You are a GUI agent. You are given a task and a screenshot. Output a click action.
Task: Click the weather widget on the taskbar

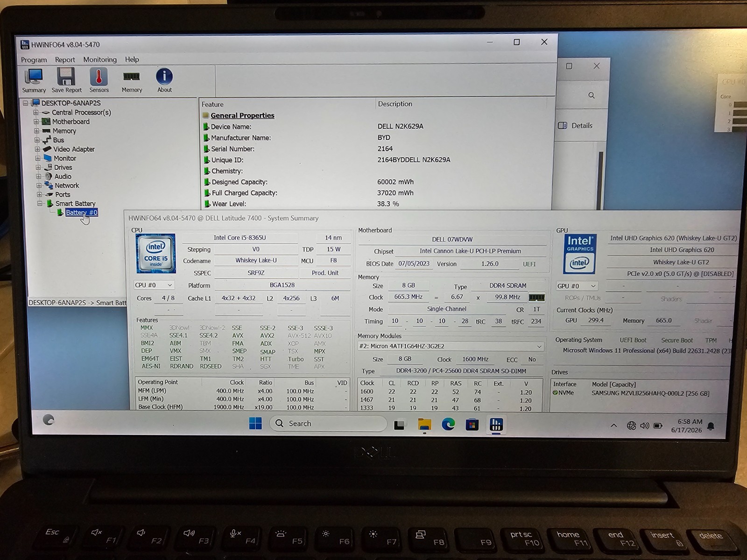click(49, 420)
